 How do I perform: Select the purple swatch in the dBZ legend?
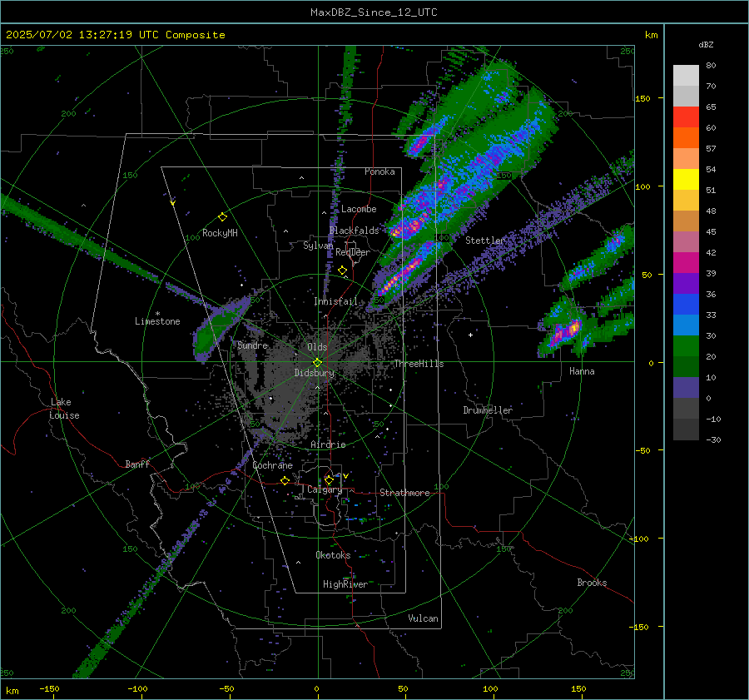pyautogui.click(x=686, y=283)
